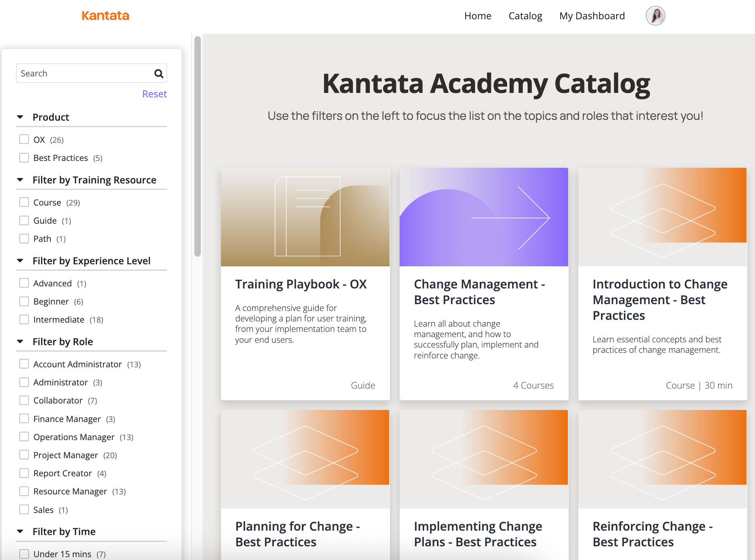
Task: Tick the Operations Manager role checkbox
Action: click(24, 437)
